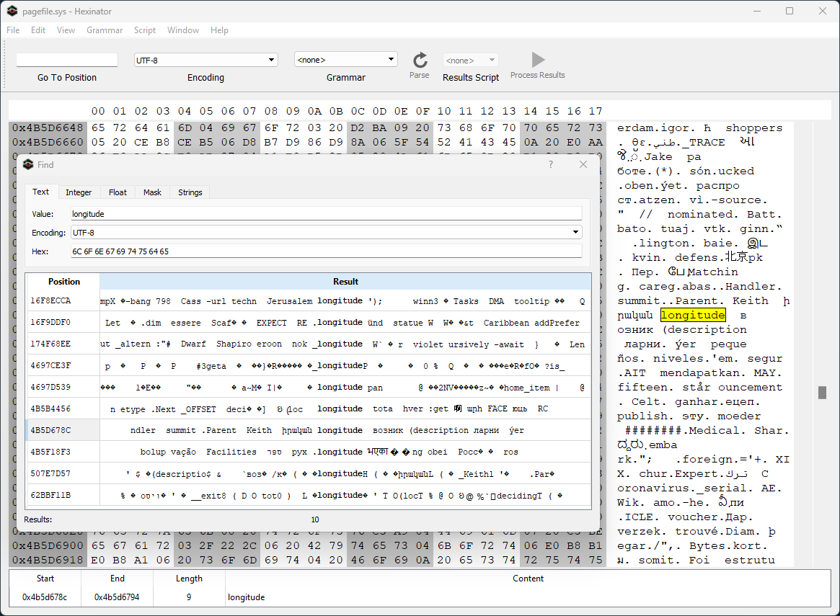840x616 pixels.
Task: Select the Text tab in Find
Action: [40, 192]
